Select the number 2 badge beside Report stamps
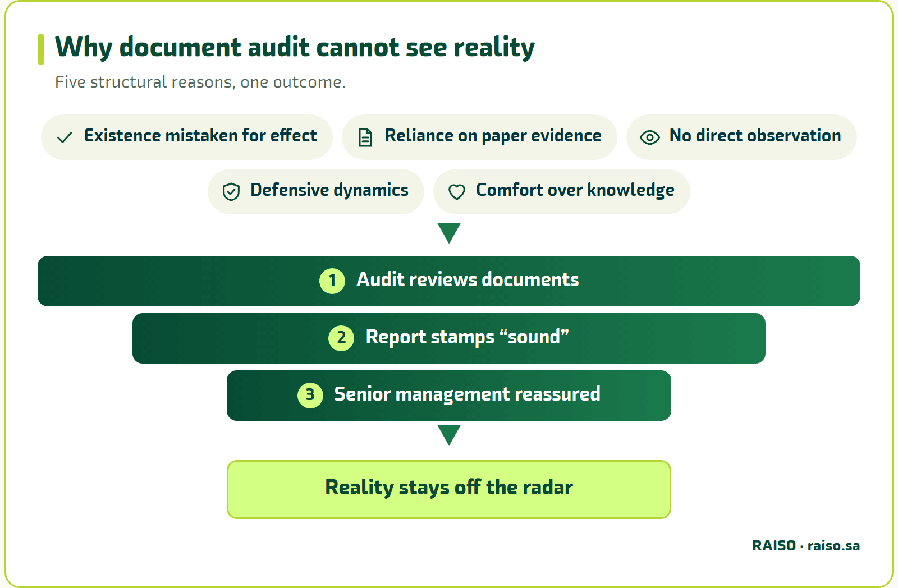898x588 pixels. [x=341, y=337]
